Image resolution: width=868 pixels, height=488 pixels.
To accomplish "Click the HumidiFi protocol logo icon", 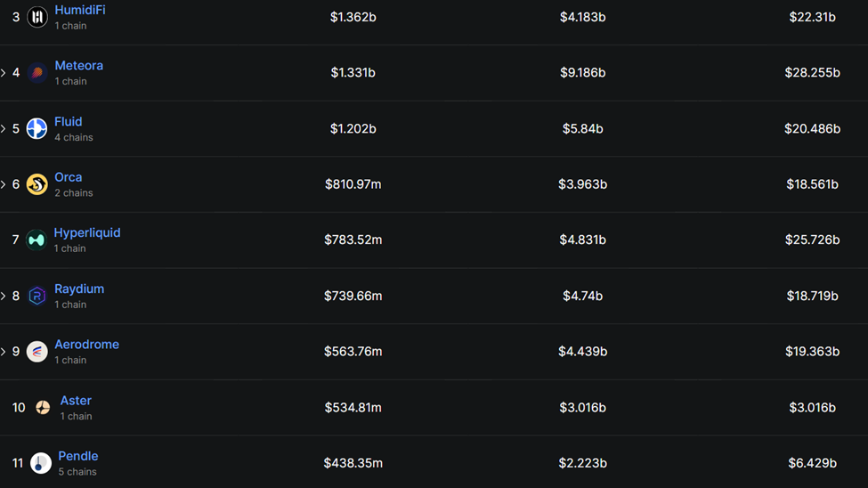I will click(x=37, y=17).
